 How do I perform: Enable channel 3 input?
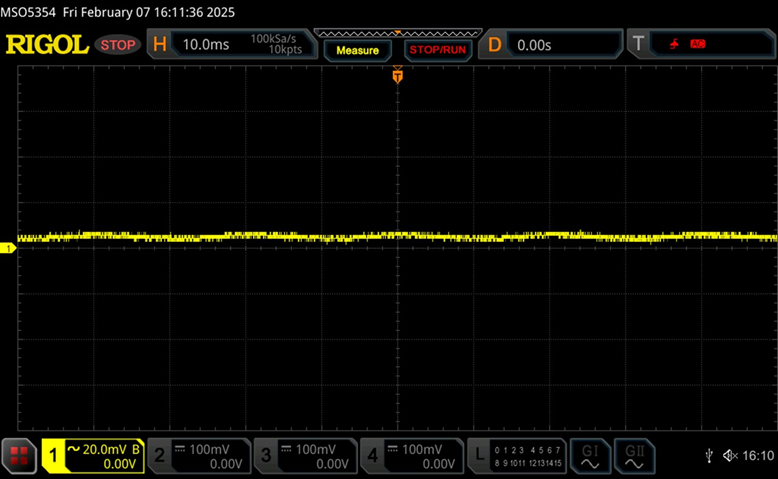pos(304,456)
